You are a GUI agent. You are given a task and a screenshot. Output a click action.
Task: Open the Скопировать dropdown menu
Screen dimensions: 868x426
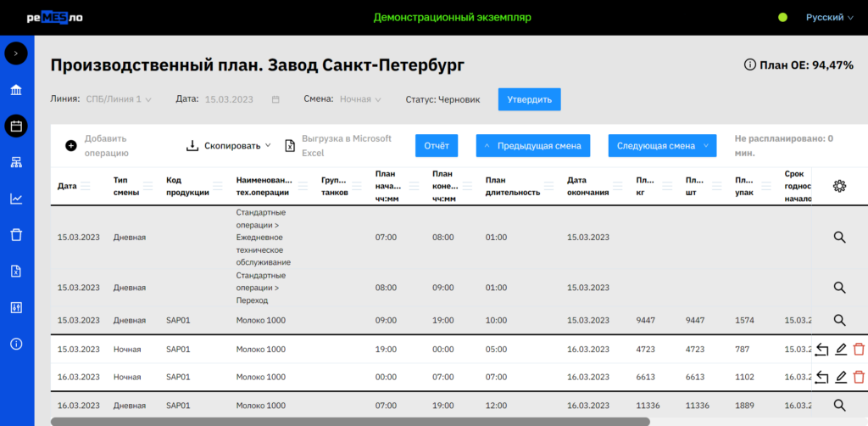(x=229, y=145)
